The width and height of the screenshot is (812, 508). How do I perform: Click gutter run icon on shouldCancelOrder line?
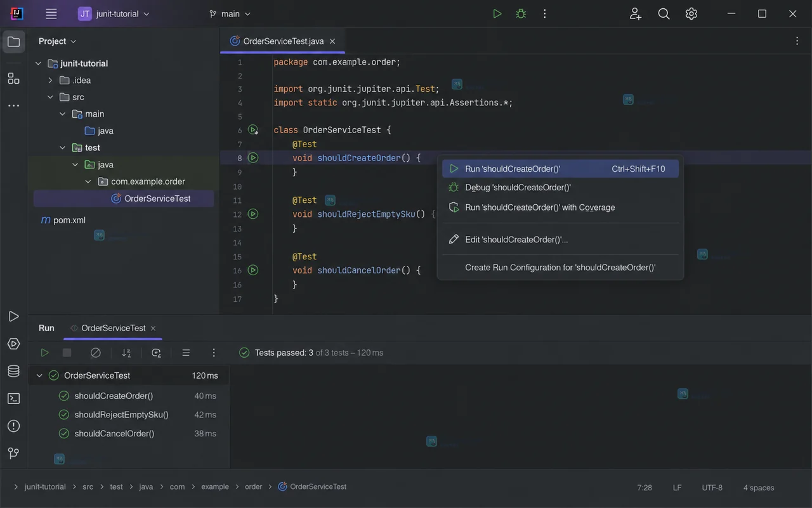click(x=253, y=270)
